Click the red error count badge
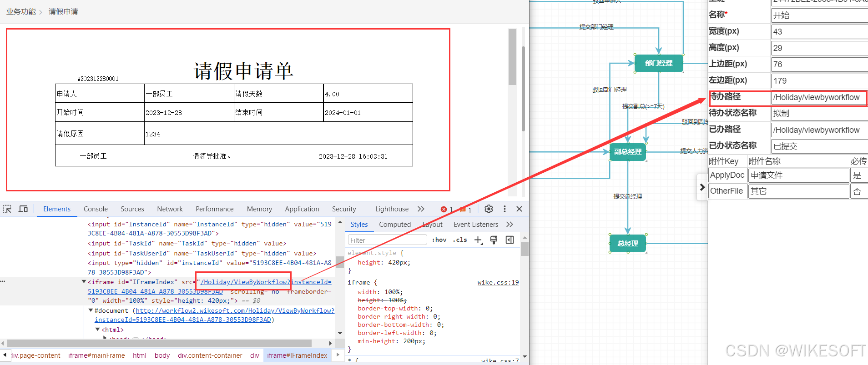Image resolution: width=868 pixels, height=365 pixels. tap(446, 210)
